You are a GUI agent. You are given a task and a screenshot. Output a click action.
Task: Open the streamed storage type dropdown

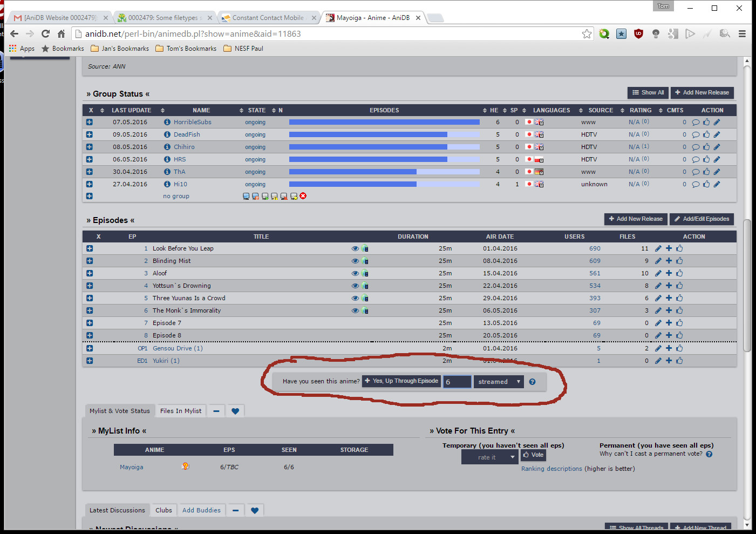click(x=499, y=382)
